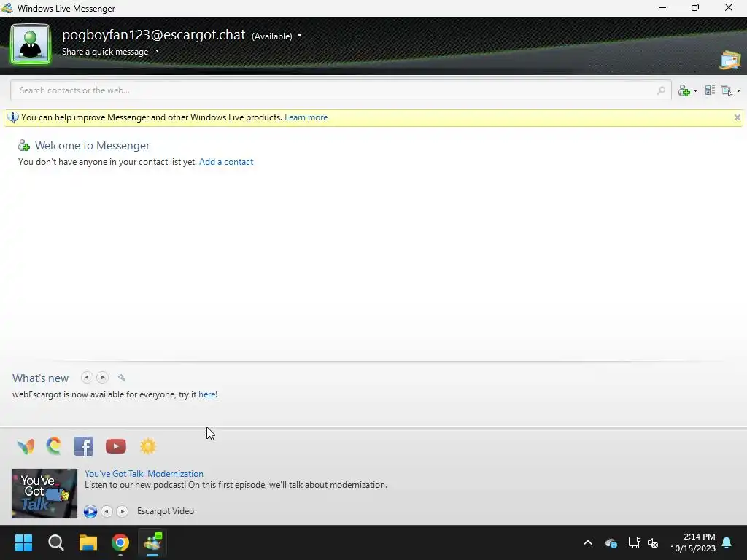Screen dimensions: 747x560
Task: Open the Learn more link
Action: [x=306, y=117]
